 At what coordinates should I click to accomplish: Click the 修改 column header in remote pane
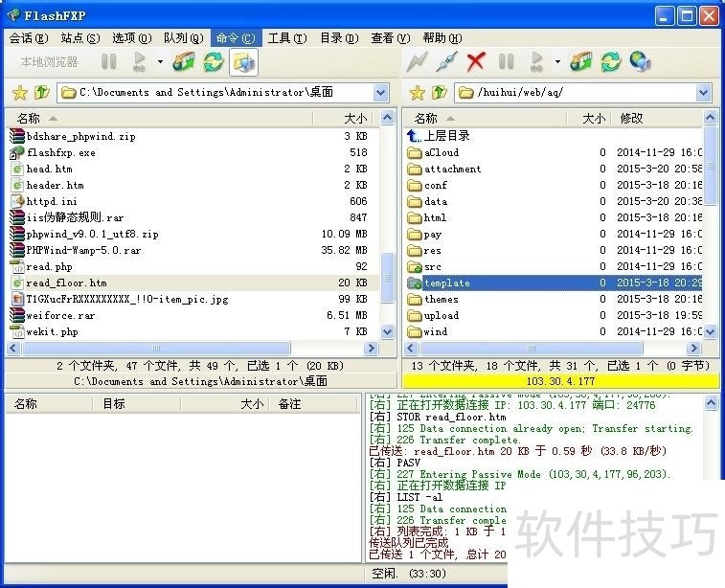click(x=631, y=119)
